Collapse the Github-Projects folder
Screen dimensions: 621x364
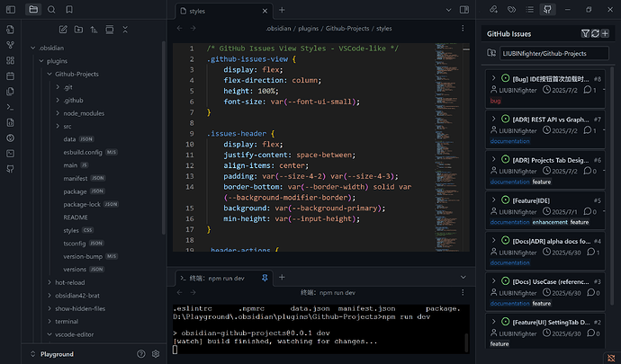pos(49,74)
